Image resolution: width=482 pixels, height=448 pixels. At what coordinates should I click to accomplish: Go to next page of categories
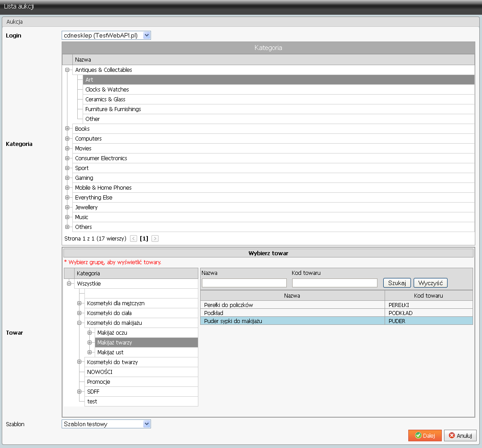click(x=155, y=239)
